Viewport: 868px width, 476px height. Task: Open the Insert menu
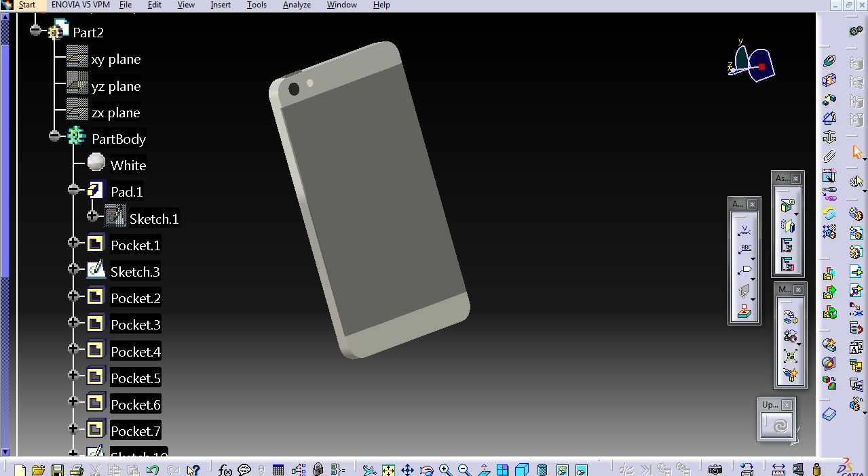pos(221,5)
